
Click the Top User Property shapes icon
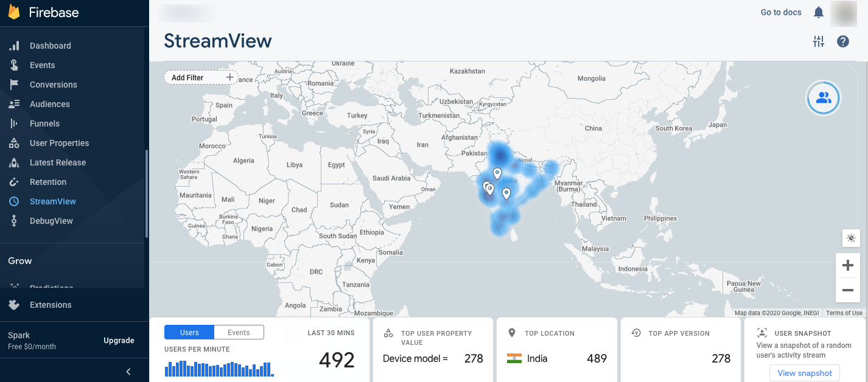[x=388, y=333]
